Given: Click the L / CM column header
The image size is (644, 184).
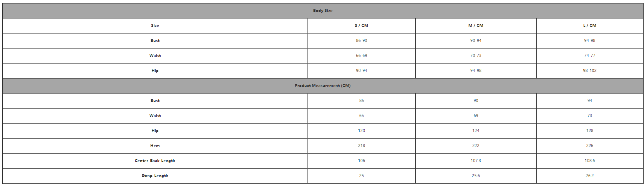Looking at the screenshot, I should coord(590,25).
